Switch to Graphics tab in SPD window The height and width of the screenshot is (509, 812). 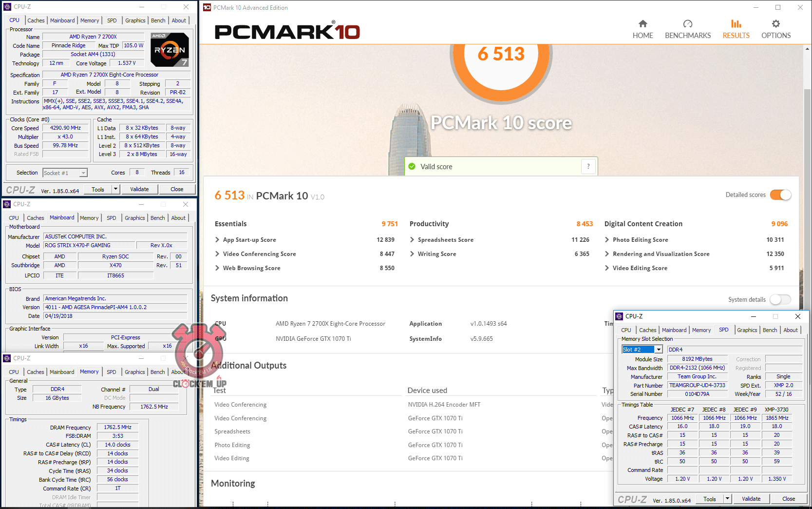[747, 330]
